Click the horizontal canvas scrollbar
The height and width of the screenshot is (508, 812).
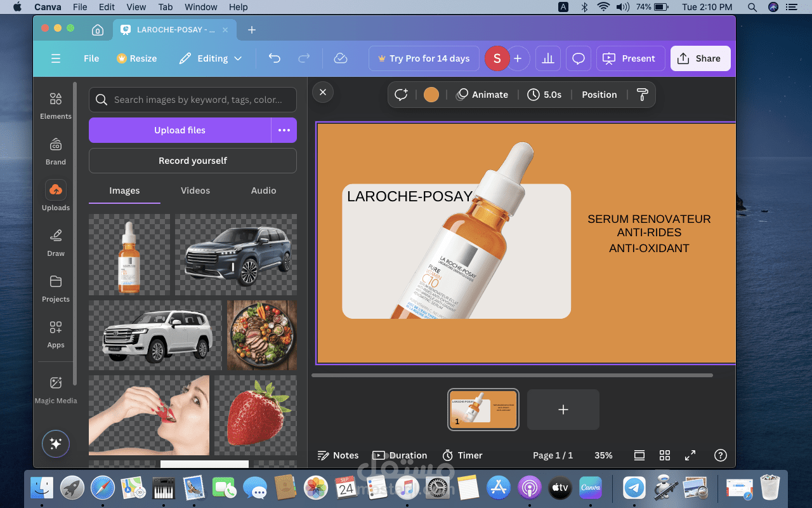[x=513, y=375]
